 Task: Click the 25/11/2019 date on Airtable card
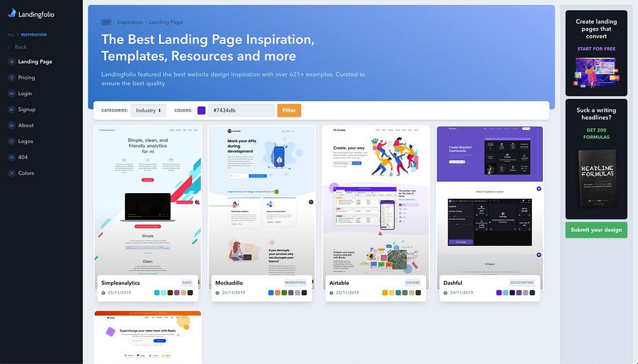pos(347,293)
